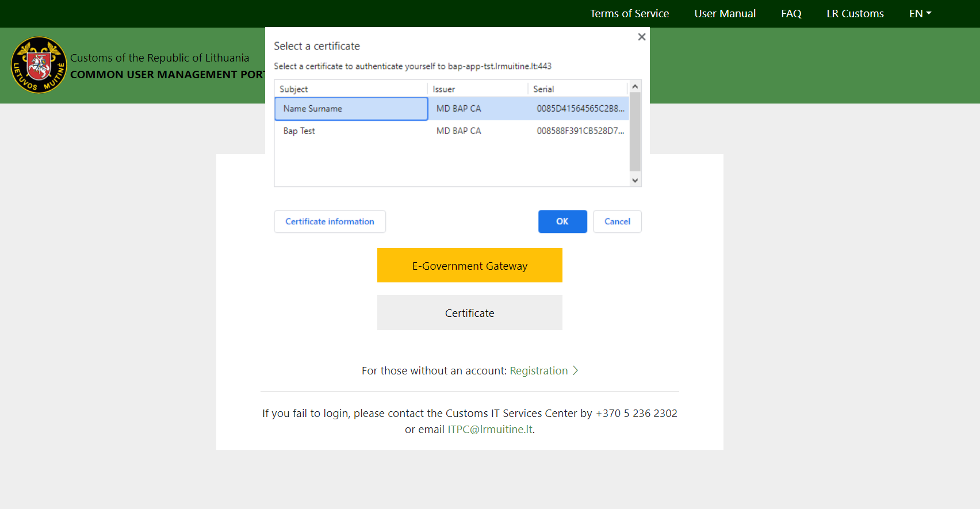Open LR Customs link

pos(855,13)
